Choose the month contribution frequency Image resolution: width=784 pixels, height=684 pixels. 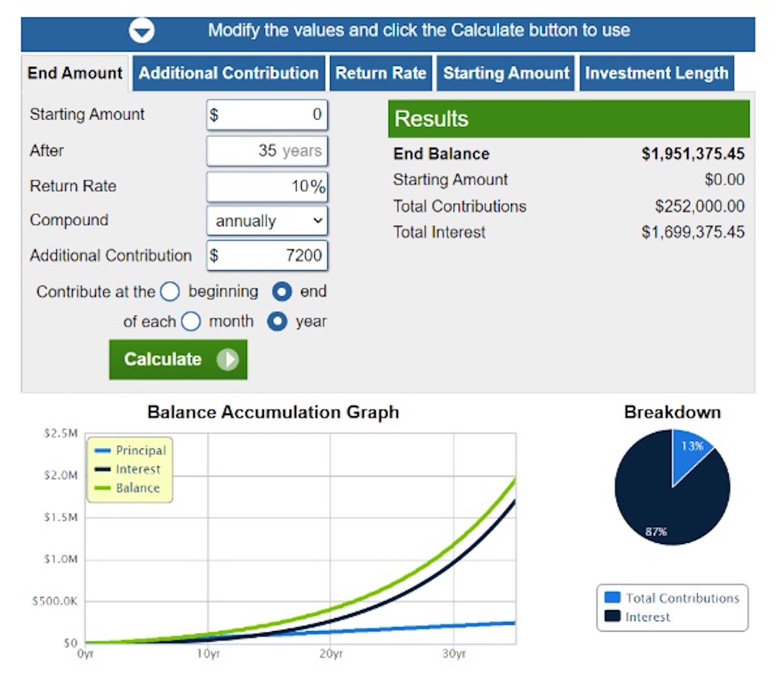(x=191, y=321)
